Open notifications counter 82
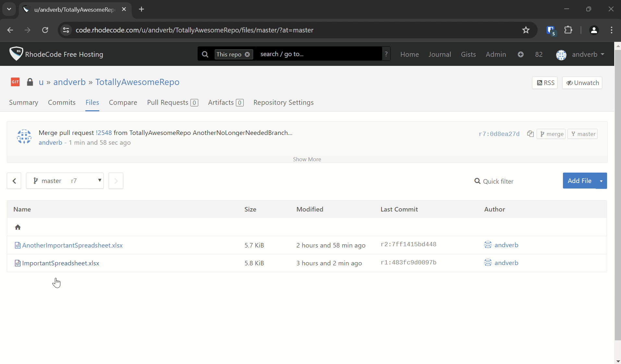The height and width of the screenshot is (364, 621). [539, 54]
